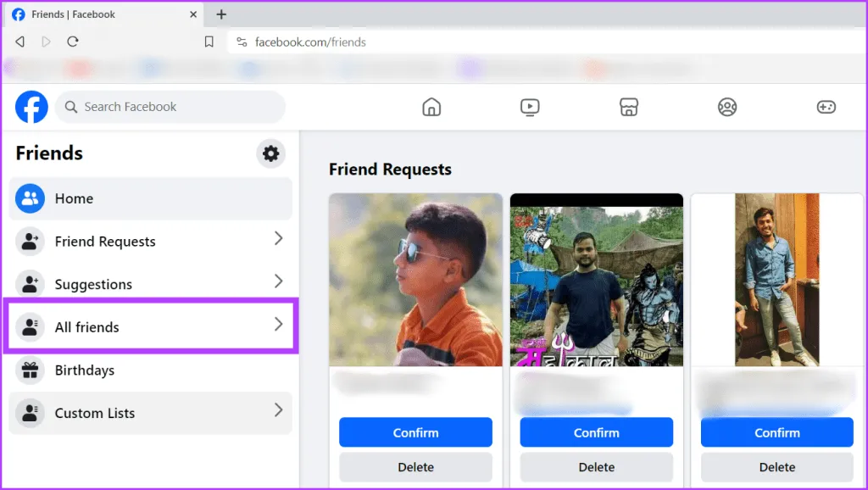Open the Home feed icon
The width and height of the screenshot is (868, 490).
431,107
